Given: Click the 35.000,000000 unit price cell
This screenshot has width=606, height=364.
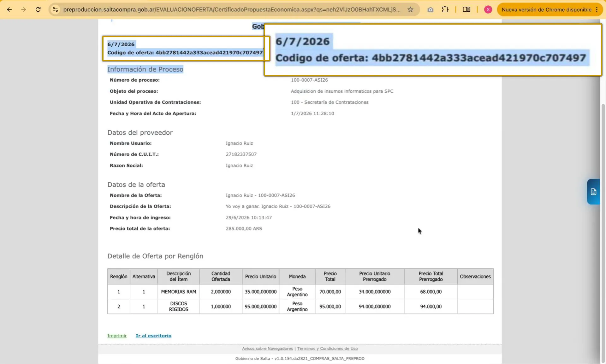Looking at the screenshot, I should pyautogui.click(x=261, y=292).
